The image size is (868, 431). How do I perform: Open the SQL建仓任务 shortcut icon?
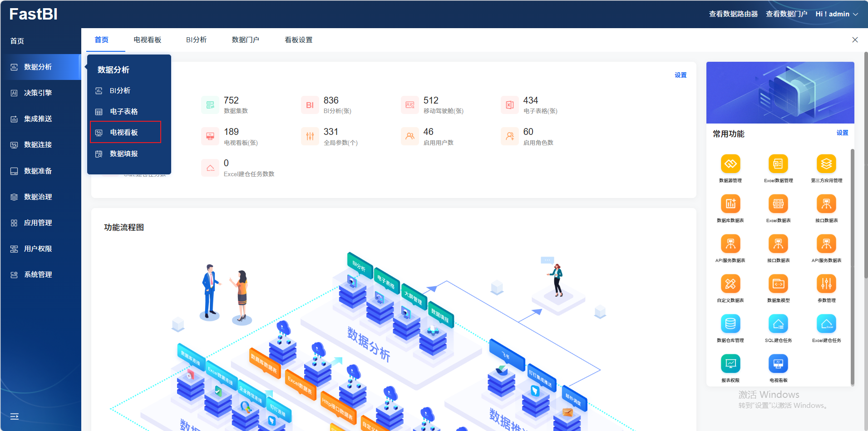(778, 324)
